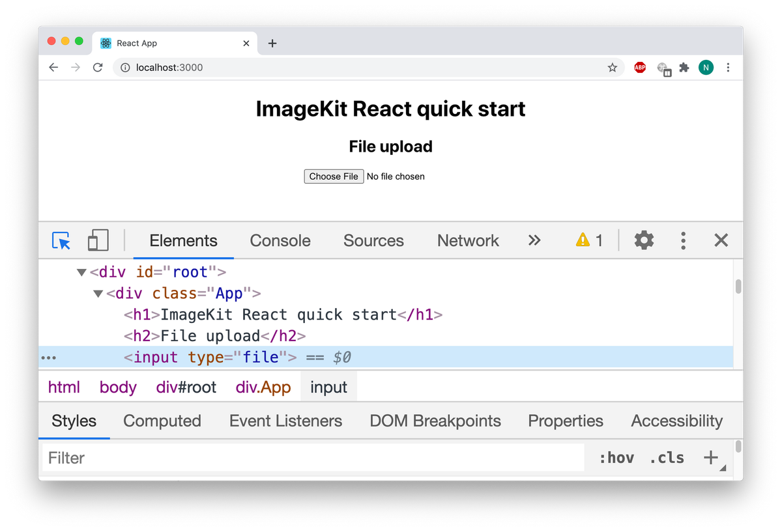Click the warnings count indicator
Viewport: 782px width, 532px height.
click(589, 241)
